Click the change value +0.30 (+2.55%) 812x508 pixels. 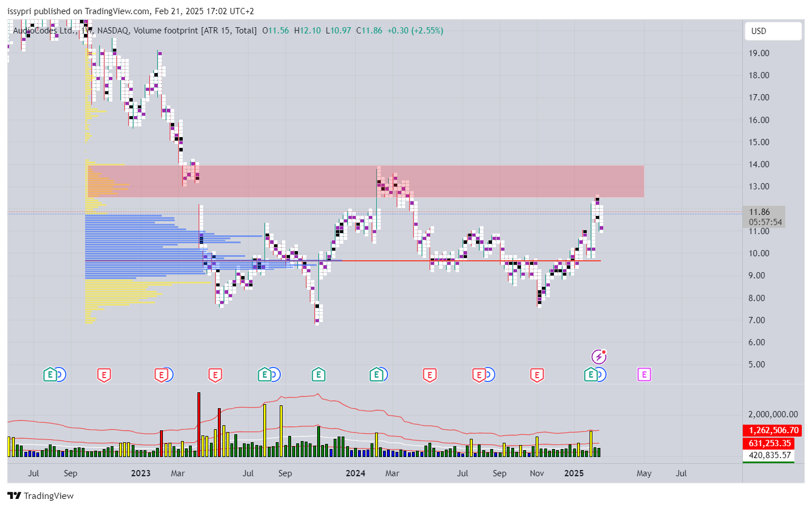[415, 31]
